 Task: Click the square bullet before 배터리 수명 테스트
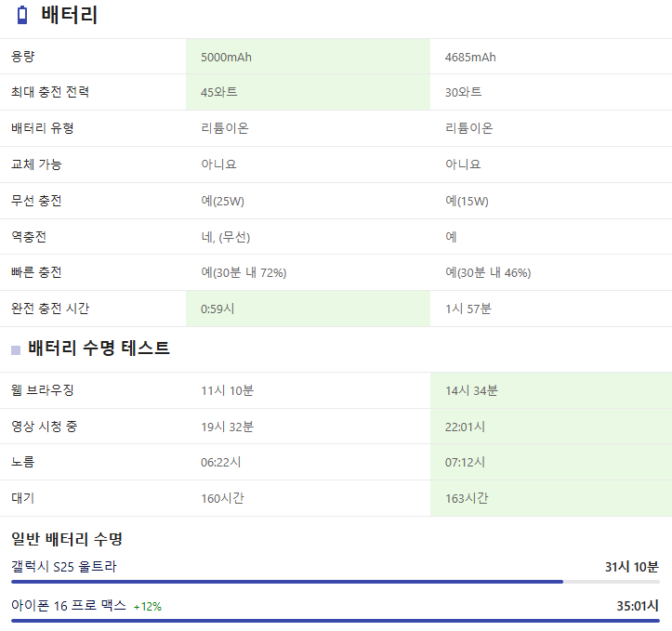click(16, 350)
